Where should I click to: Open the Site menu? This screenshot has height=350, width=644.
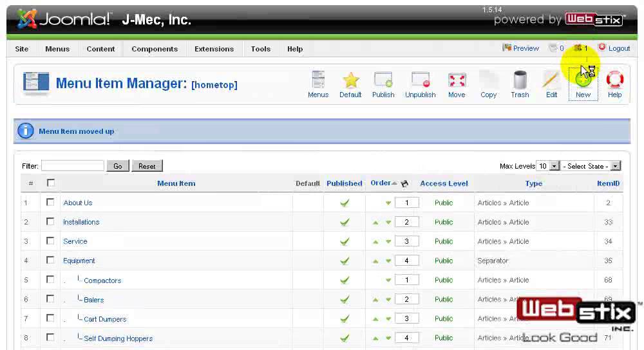click(x=22, y=49)
